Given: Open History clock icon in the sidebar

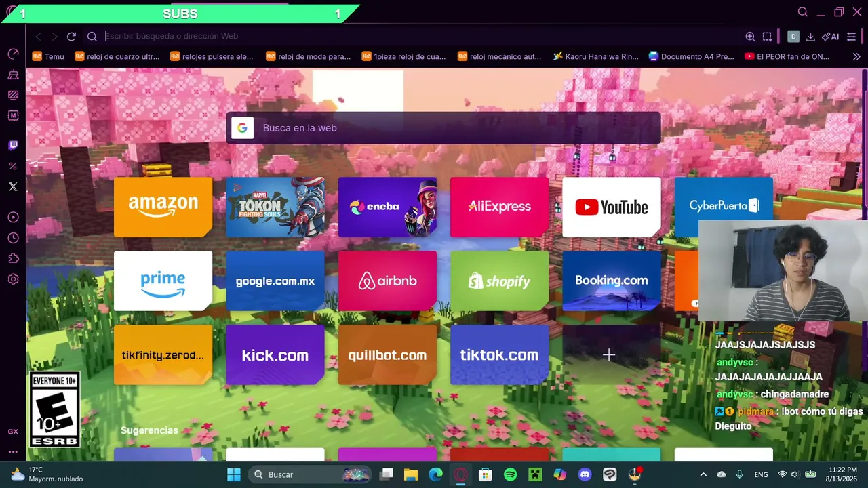Looking at the screenshot, I should pyautogui.click(x=13, y=238).
